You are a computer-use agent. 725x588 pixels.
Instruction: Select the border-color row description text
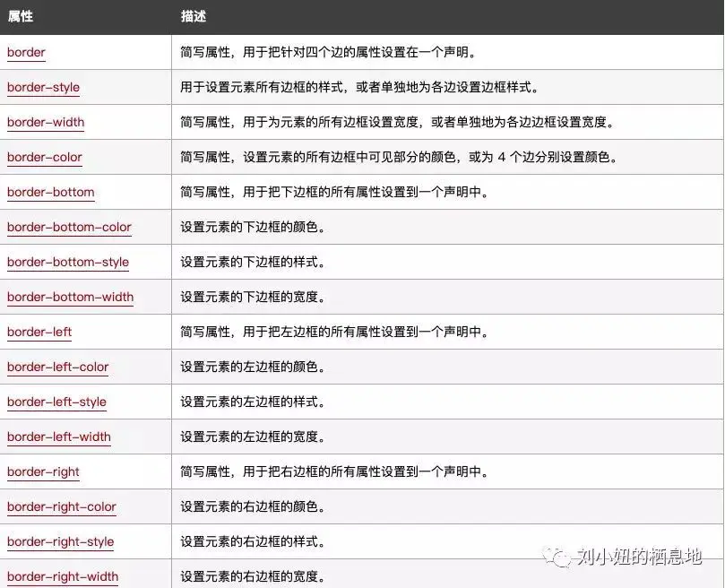tap(400, 157)
